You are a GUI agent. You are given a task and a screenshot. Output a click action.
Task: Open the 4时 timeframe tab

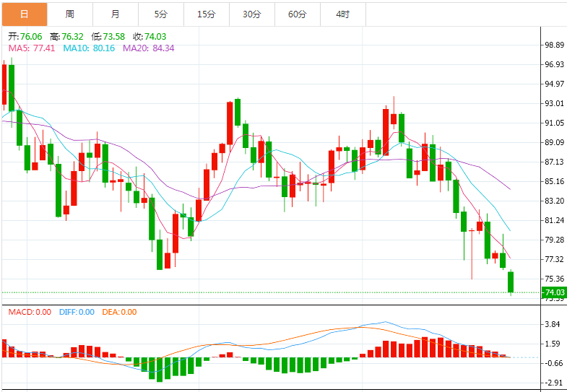coord(343,14)
